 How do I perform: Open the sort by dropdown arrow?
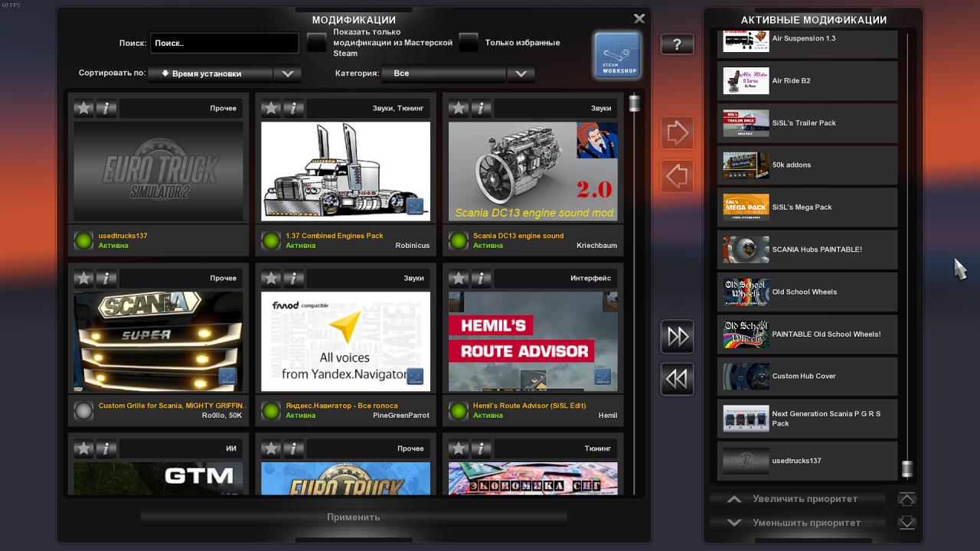tap(287, 73)
